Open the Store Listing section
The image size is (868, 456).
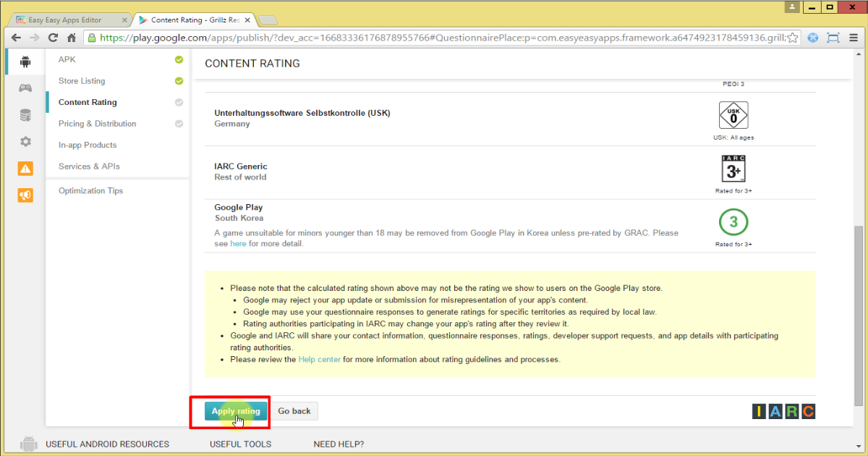click(81, 81)
